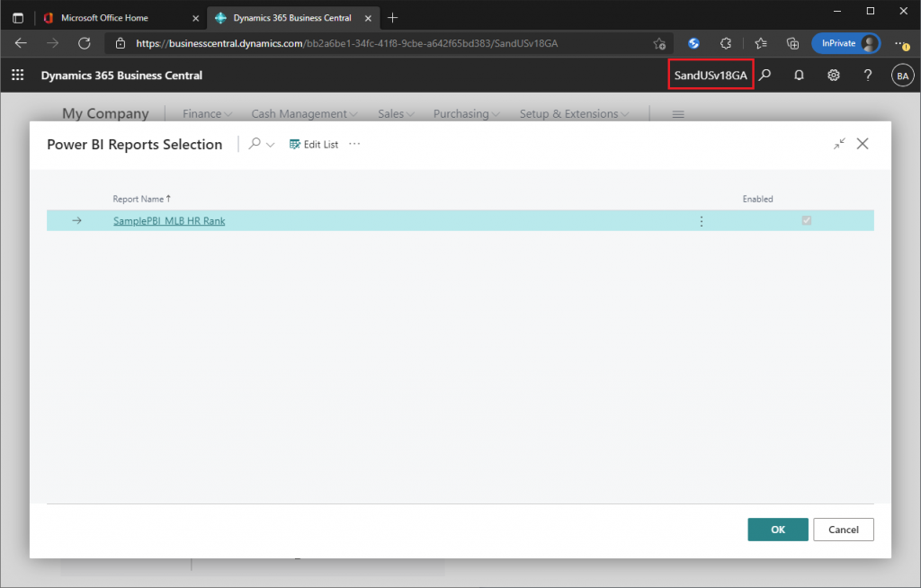The image size is (921, 588).
Task: View site information lock icon
Action: pyautogui.click(x=121, y=43)
